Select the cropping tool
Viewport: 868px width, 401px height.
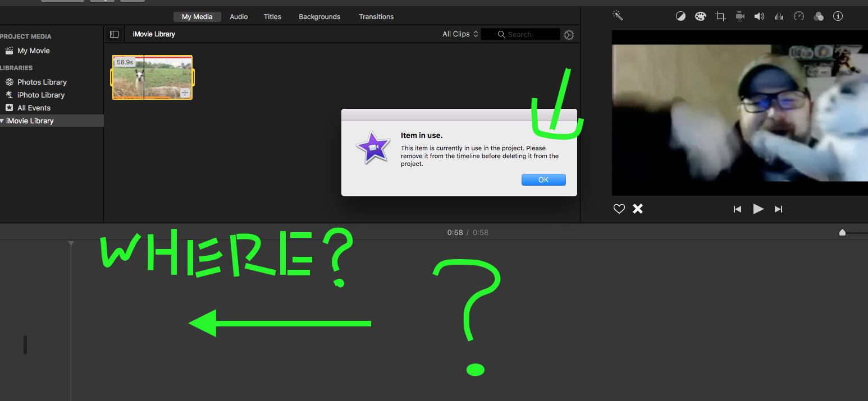720,16
